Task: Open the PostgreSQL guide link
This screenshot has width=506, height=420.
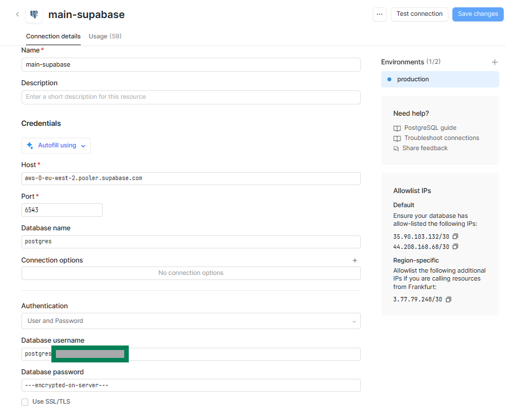Action: click(430, 128)
